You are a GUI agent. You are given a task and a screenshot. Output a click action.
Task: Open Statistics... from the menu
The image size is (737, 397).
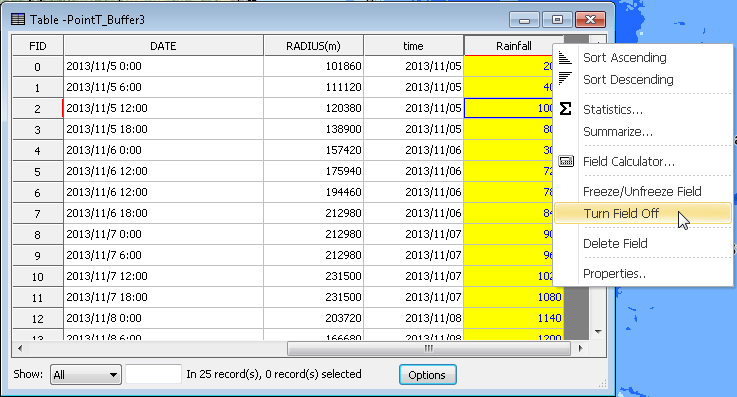(x=612, y=109)
